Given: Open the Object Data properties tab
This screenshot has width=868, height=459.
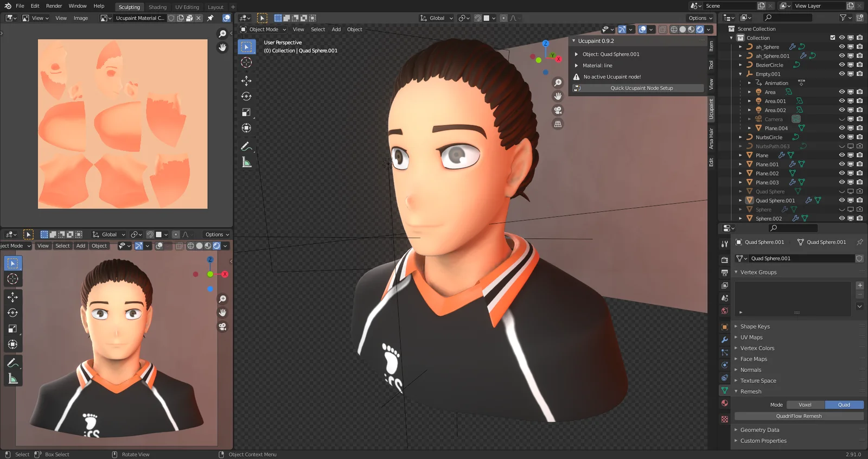Looking at the screenshot, I should pyautogui.click(x=725, y=390).
